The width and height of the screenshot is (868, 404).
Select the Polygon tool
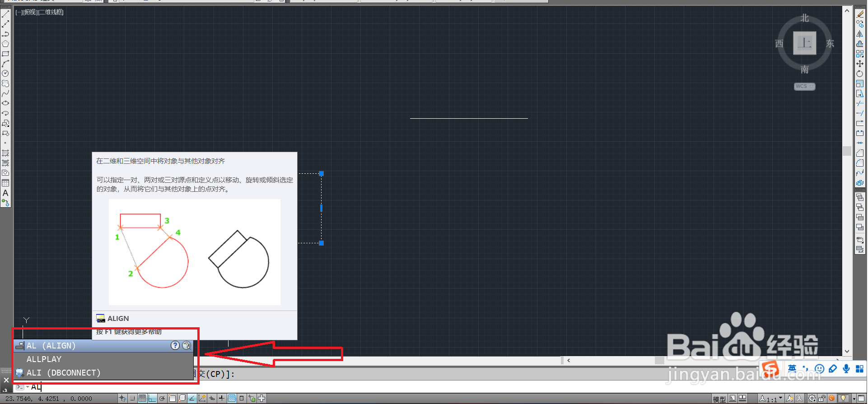pos(5,44)
